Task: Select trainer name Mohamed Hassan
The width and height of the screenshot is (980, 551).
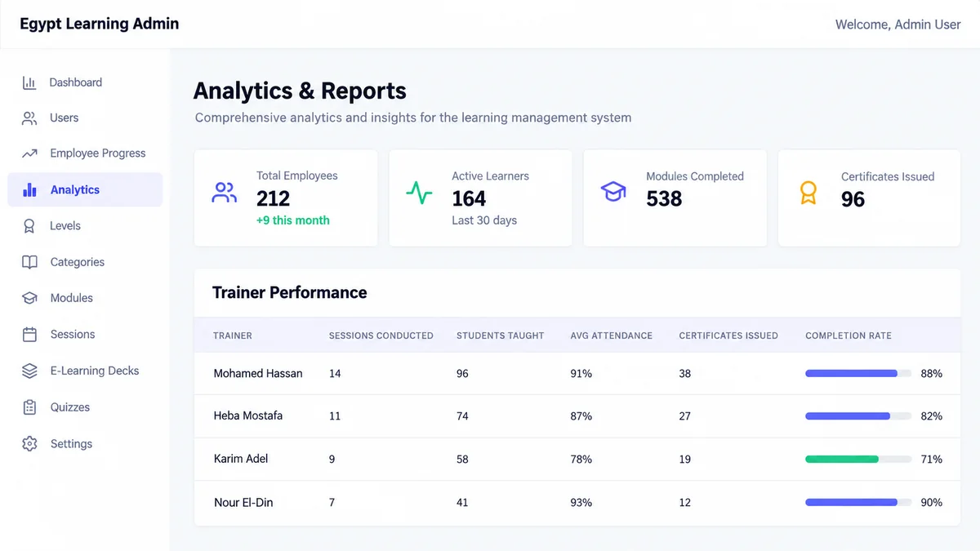Action: 258,373
